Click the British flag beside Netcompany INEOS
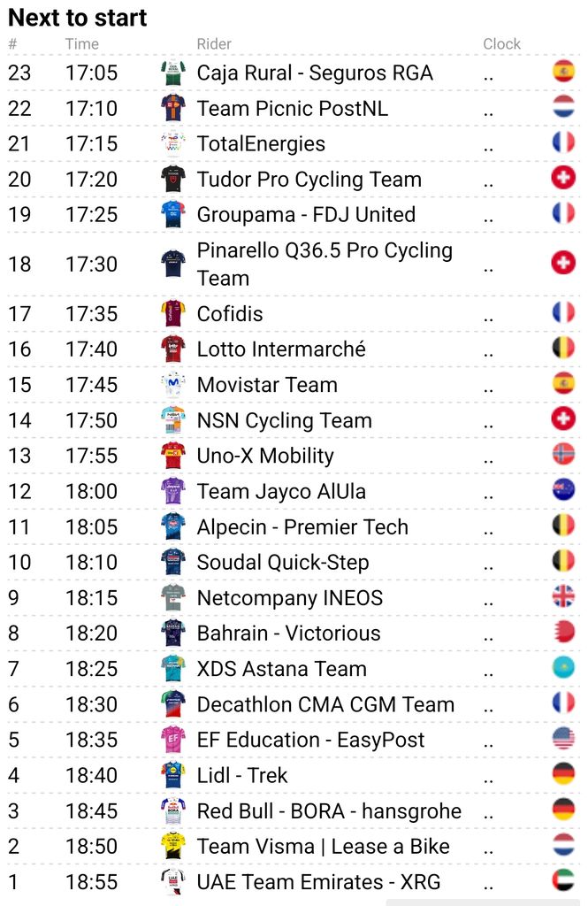This screenshot has width=588, height=906. click(x=563, y=596)
